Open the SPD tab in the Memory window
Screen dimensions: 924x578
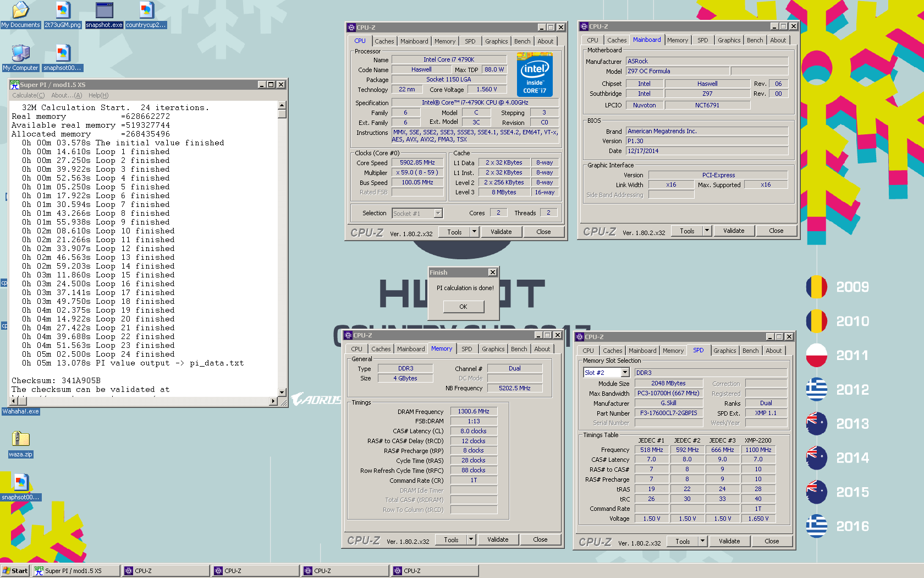(x=467, y=349)
